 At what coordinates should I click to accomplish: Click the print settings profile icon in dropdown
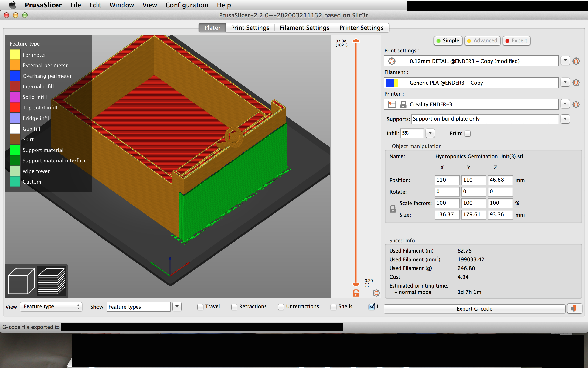tap(392, 61)
